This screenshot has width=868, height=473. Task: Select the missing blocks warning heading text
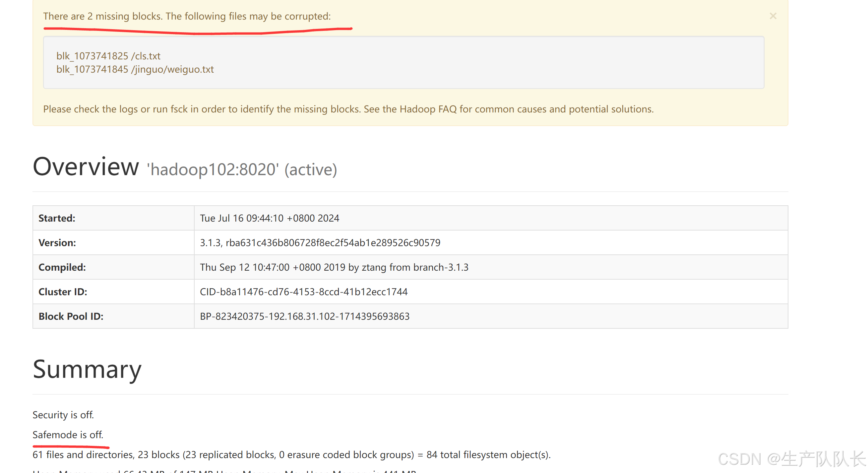pos(187,16)
